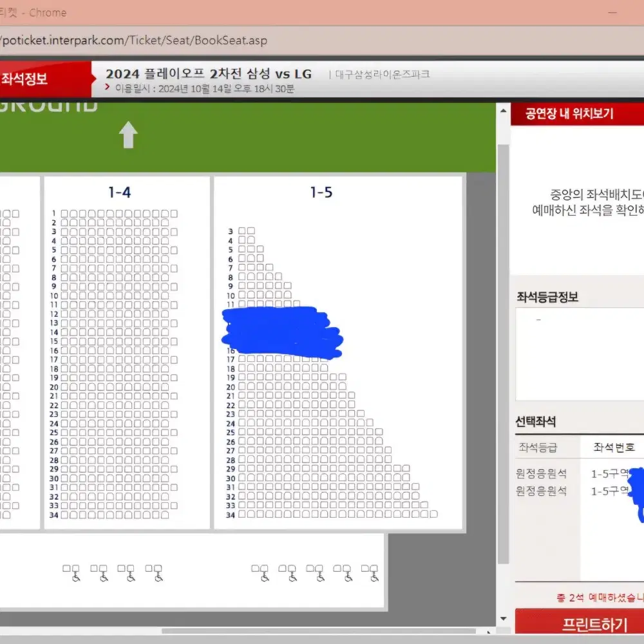The image size is (644, 644).
Task: Click the horizontal scrollbar thumb below seat map
Action: click(x=318, y=631)
